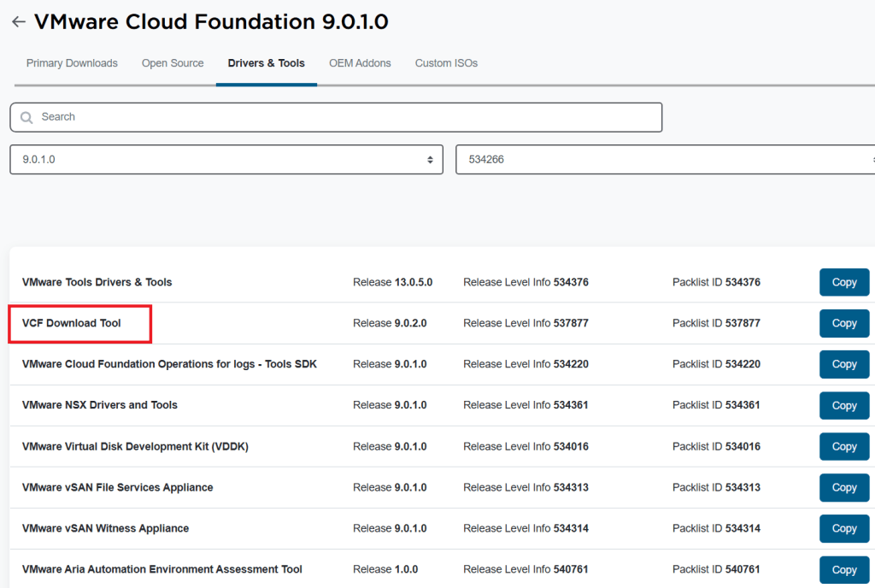Open the 534266 release dropdown
This screenshot has height=588, width=875.
(667, 159)
